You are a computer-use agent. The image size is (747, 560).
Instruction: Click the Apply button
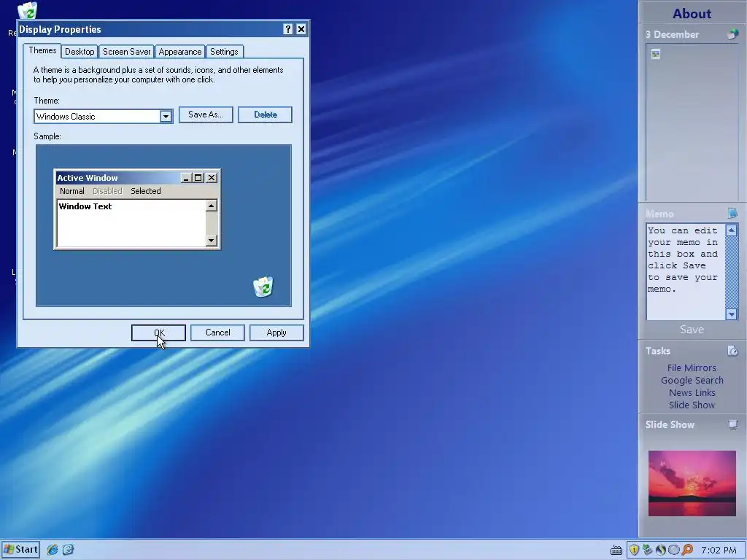(276, 332)
